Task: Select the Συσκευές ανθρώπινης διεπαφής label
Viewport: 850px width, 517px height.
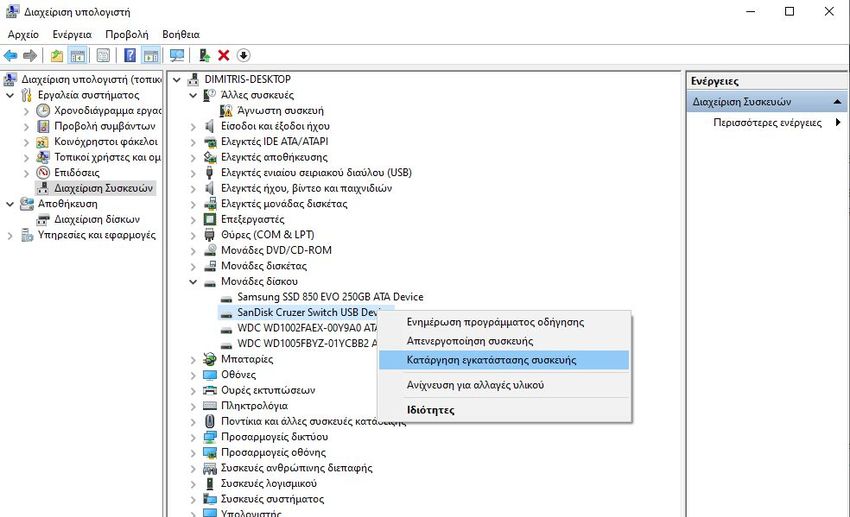Action: tap(297, 468)
